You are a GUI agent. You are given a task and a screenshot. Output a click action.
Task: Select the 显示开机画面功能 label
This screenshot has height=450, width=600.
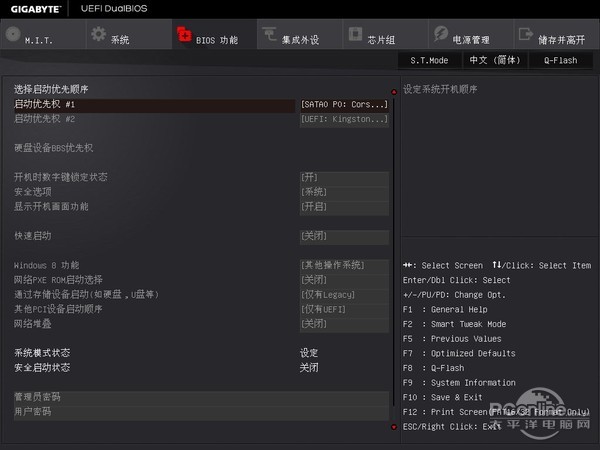pyautogui.click(x=51, y=207)
